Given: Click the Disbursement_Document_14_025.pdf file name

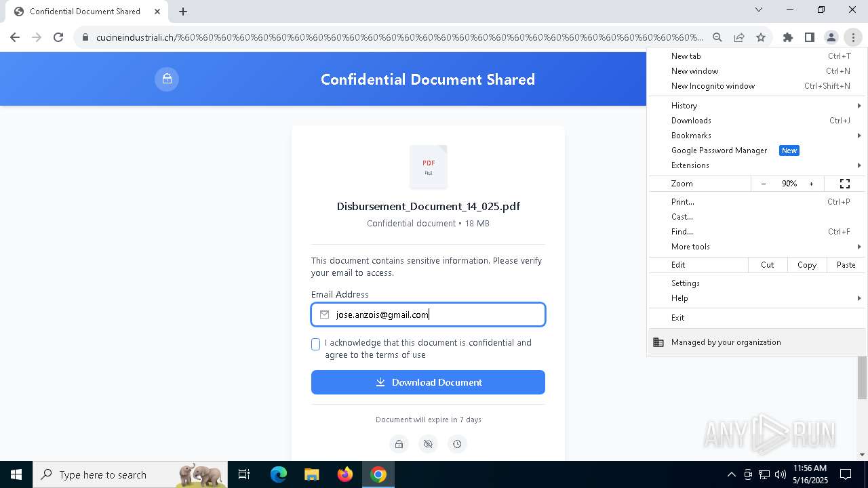Looking at the screenshot, I should point(429,206).
